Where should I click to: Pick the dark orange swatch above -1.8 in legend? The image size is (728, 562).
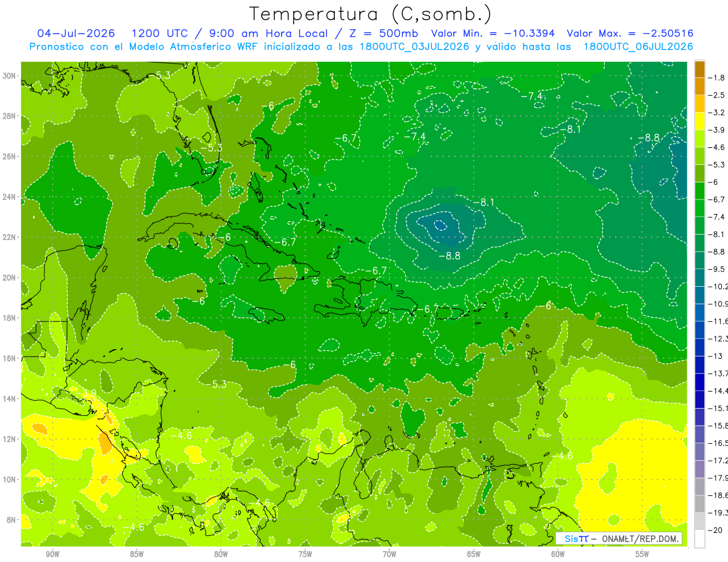point(699,69)
